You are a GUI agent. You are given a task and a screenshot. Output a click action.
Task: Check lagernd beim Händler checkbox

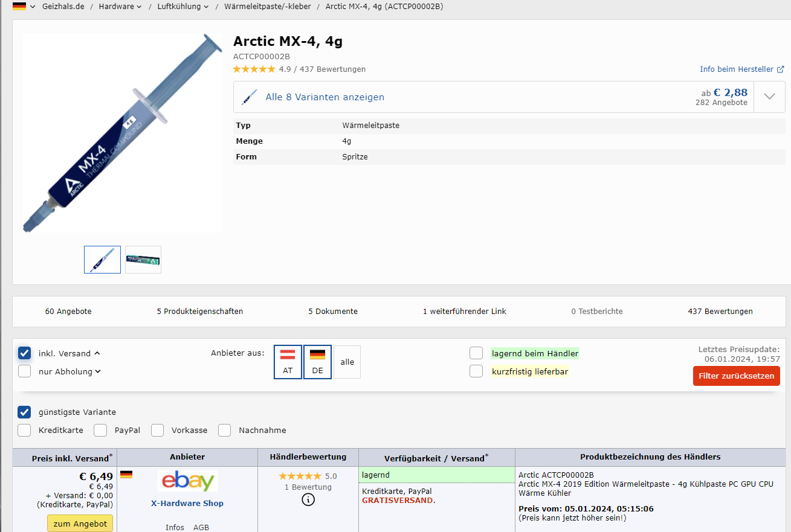(476, 353)
